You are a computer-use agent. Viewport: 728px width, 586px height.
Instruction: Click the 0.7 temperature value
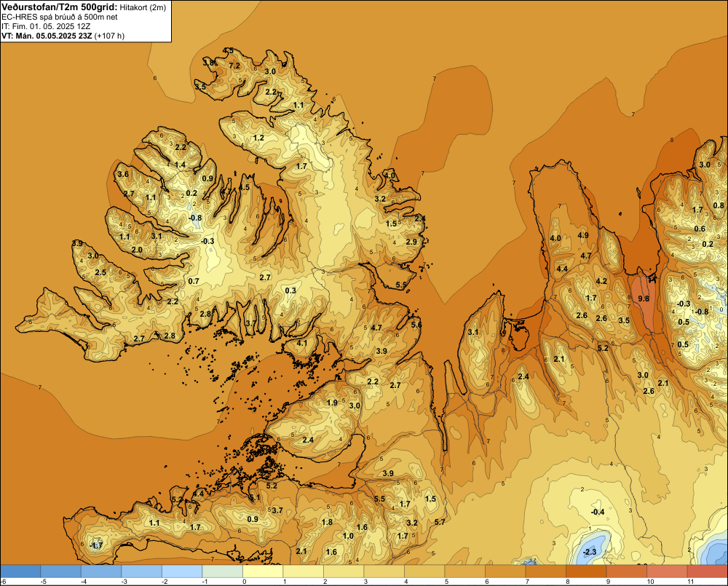pyautogui.click(x=194, y=281)
